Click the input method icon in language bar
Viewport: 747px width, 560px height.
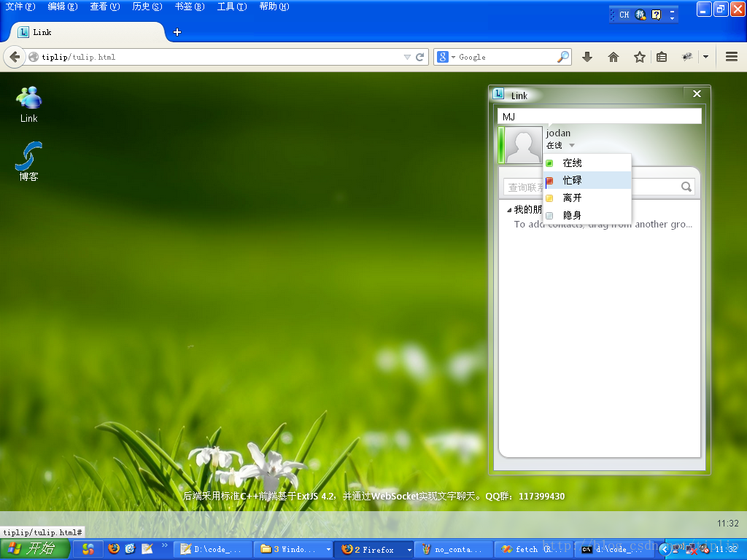[640, 15]
